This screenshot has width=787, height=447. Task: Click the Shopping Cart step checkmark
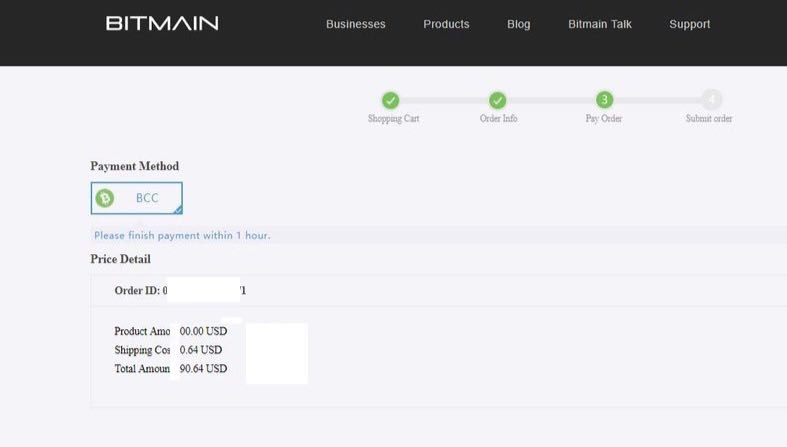[390, 100]
